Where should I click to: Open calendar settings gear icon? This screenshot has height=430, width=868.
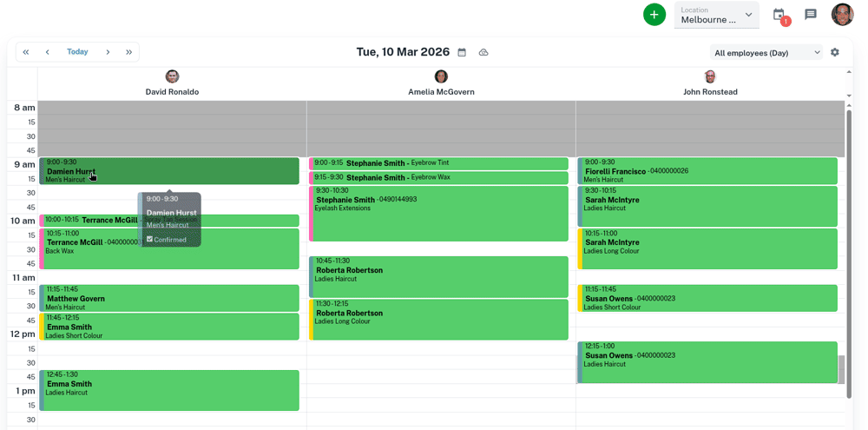point(835,52)
